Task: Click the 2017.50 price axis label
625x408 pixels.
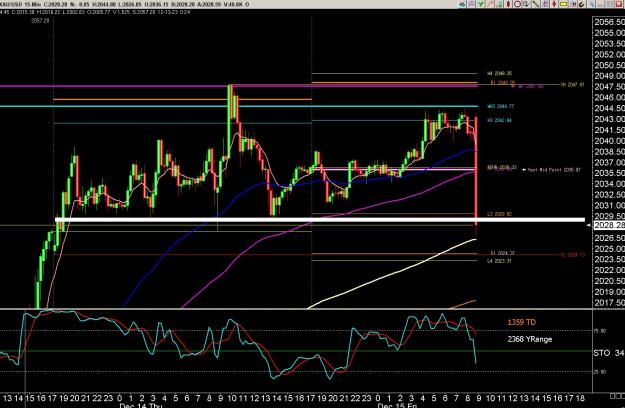Action: [609, 303]
